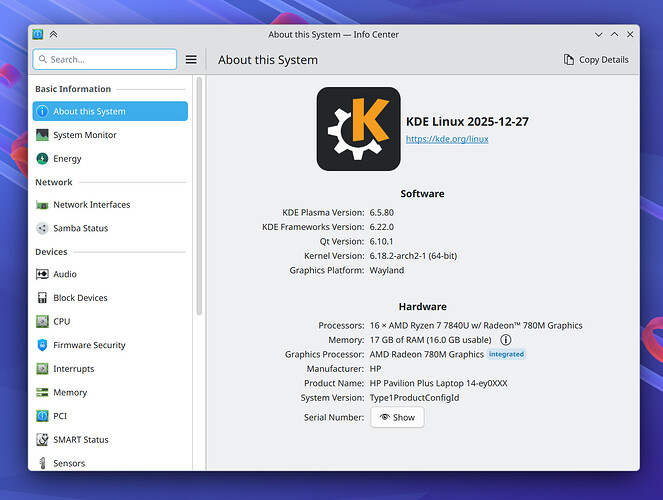
Task: Open the Interrupts sidebar item
Action: tap(74, 369)
